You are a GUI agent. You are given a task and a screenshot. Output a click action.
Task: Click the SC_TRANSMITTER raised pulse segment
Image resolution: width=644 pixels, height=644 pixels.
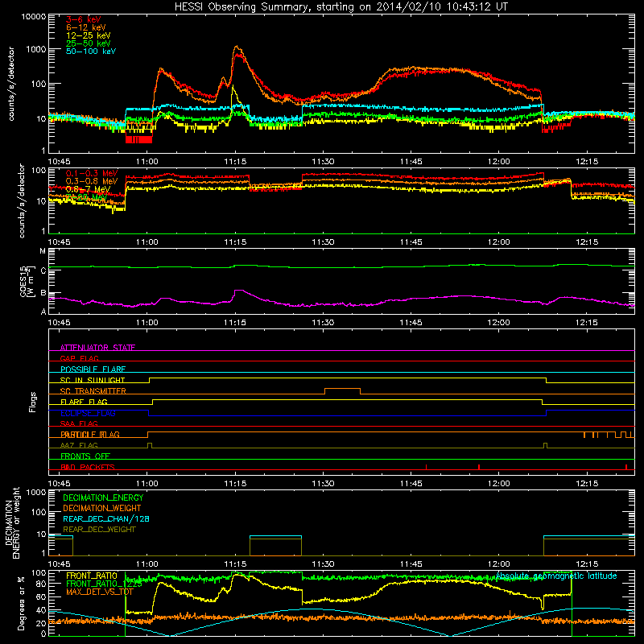point(343,389)
